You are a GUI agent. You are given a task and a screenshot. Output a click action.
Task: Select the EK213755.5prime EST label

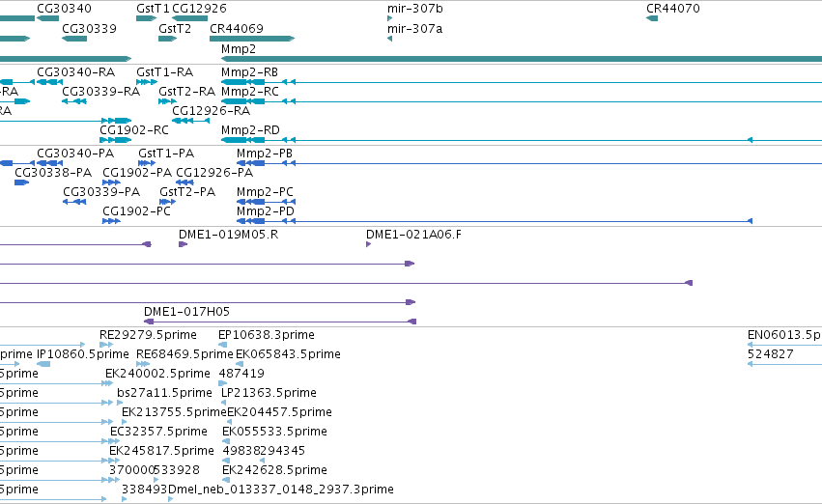click(x=174, y=412)
